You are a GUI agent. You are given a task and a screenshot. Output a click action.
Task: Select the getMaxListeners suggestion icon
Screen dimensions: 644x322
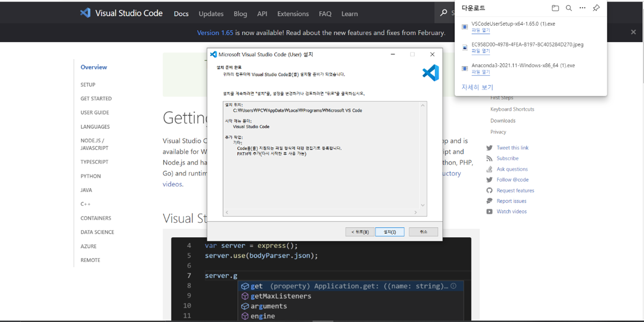pos(245,296)
